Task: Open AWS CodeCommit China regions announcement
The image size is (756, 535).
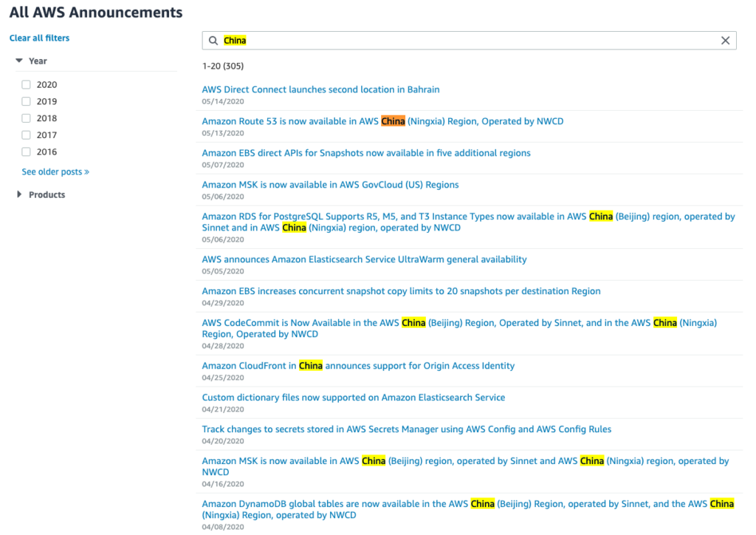Action: [x=459, y=323]
